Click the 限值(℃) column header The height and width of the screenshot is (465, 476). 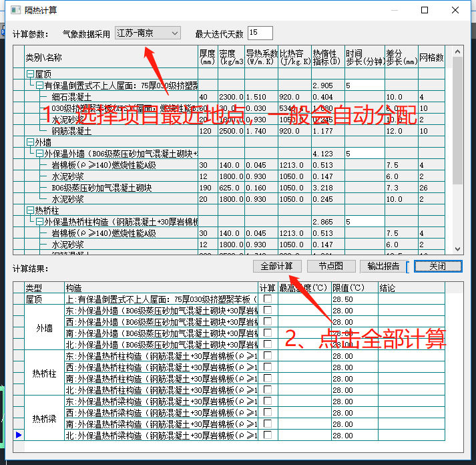click(x=355, y=287)
